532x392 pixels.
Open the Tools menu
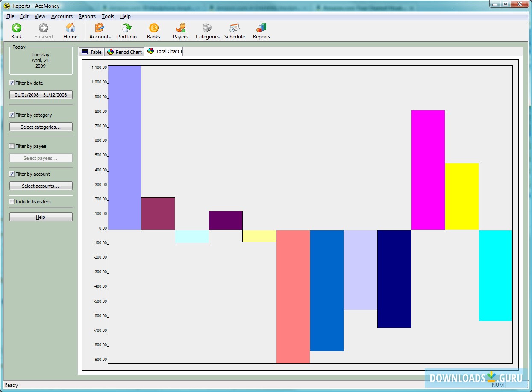(108, 16)
